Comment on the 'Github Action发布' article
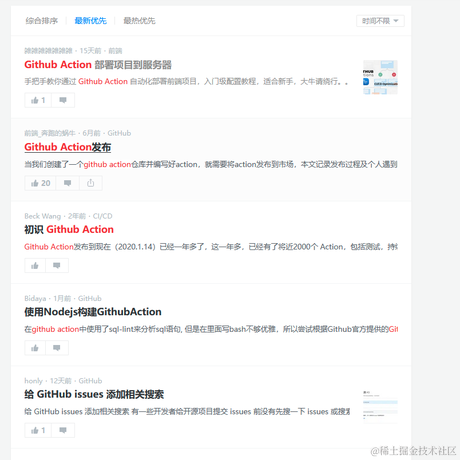The image size is (460, 460). (x=68, y=183)
